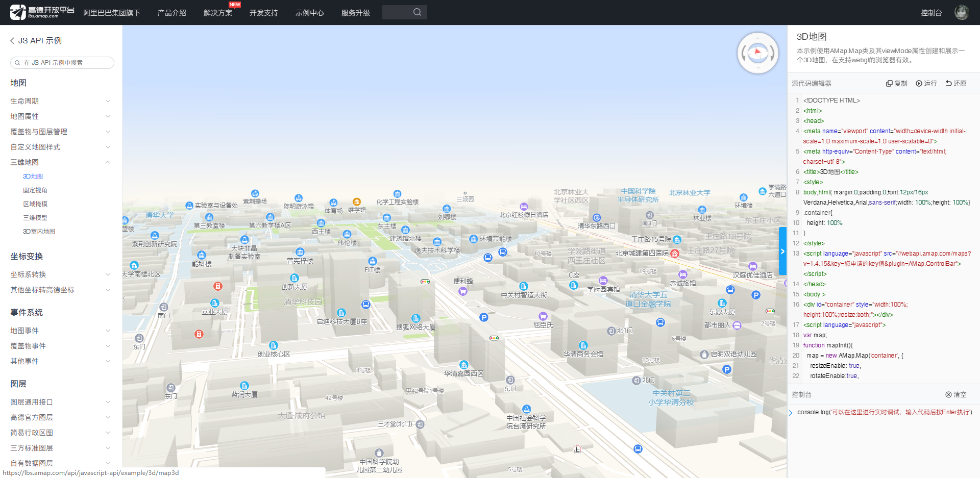980x478 pixels.
Task: Expand the 地图属性 menu section
Action: point(61,116)
